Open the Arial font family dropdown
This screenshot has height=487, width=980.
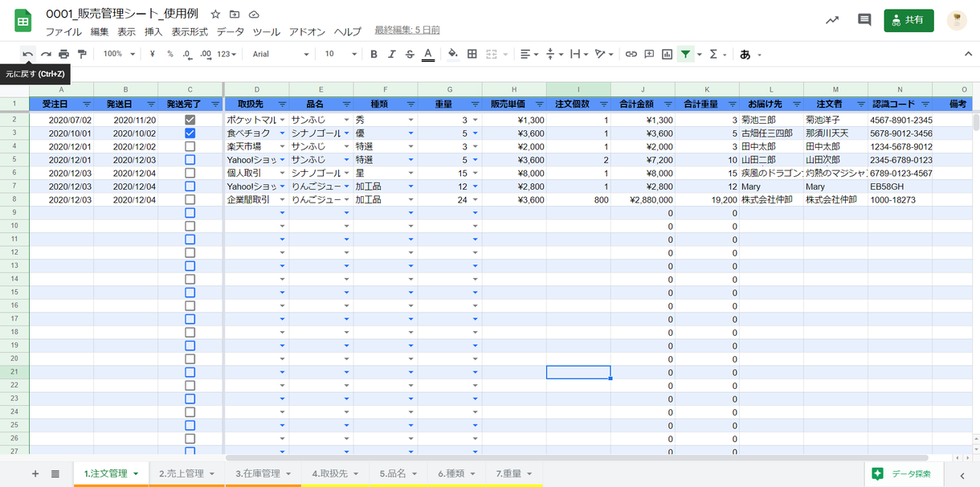[280, 54]
